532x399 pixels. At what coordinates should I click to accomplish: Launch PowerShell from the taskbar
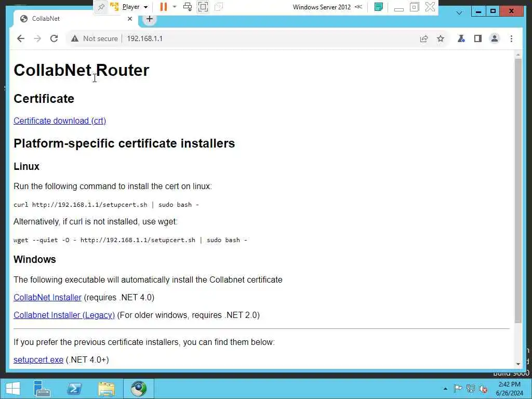click(74, 389)
